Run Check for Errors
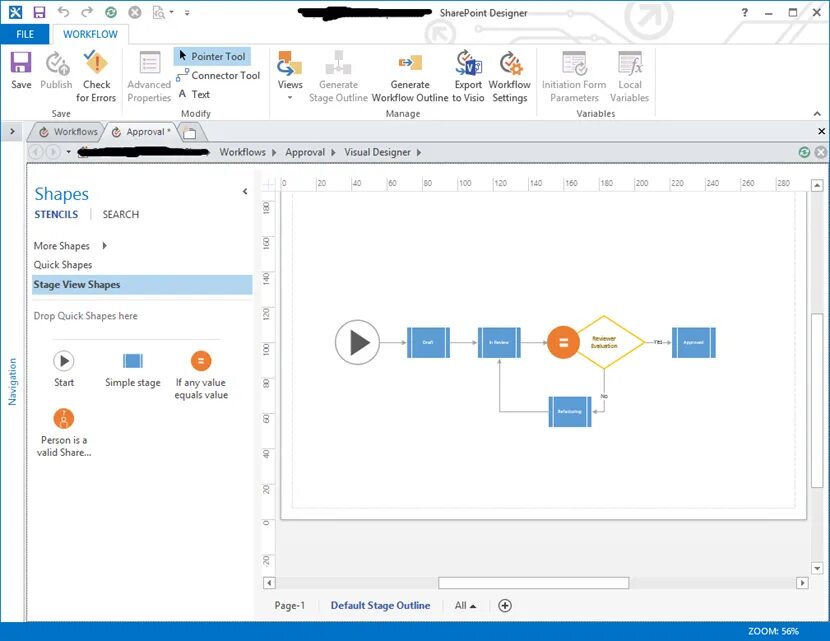Screen dimensions: 830x641 [96, 76]
